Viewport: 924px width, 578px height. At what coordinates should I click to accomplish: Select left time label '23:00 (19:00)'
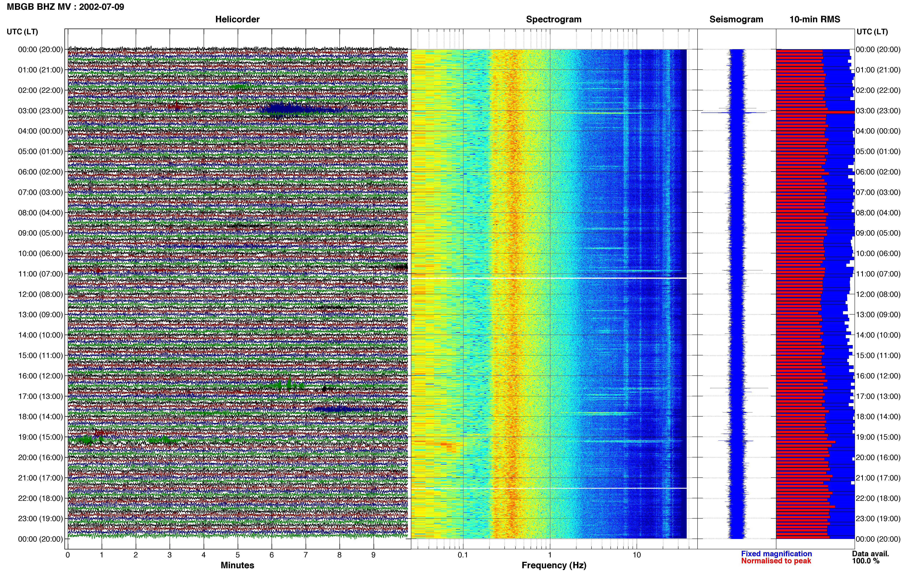pyautogui.click(x=41, y=518)
